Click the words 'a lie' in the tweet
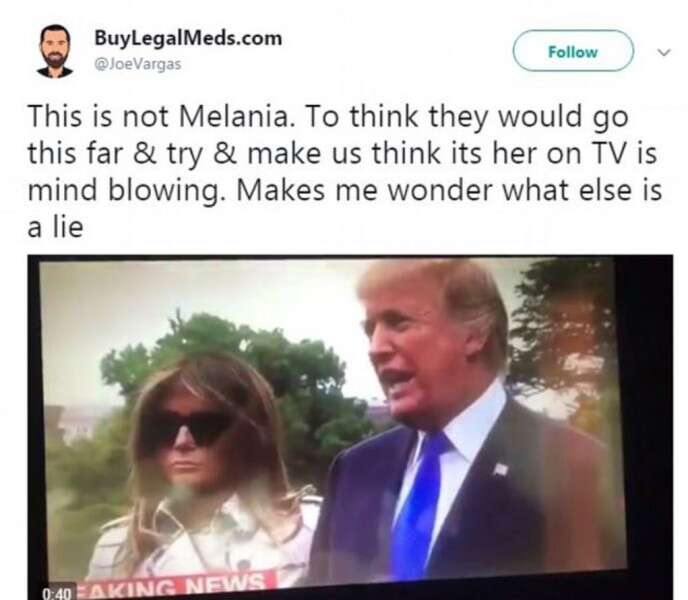Screen dimensions: 688x600 [x=55, y=227]
